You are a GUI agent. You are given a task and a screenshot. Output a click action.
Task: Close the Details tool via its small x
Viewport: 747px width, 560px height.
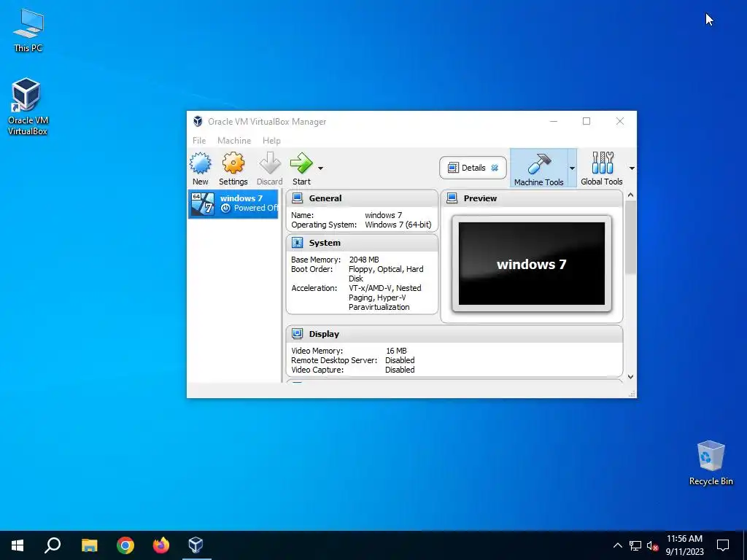[495, 168]
